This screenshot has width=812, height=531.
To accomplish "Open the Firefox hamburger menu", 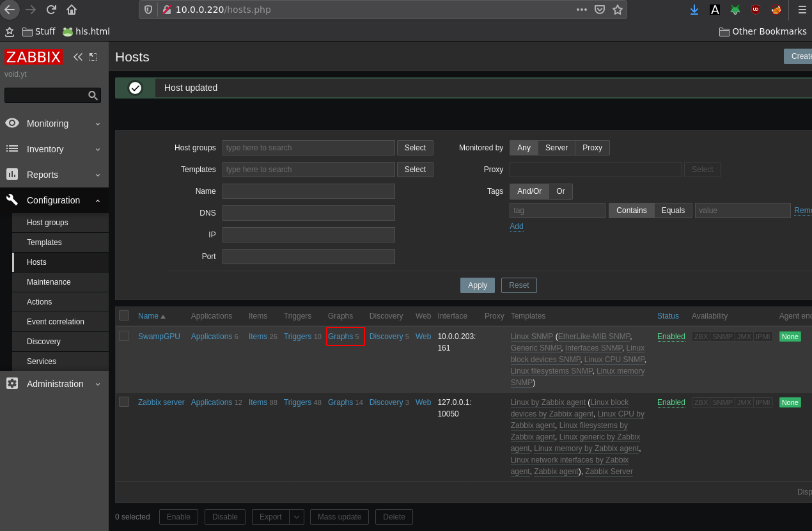I will pos(802,10).
